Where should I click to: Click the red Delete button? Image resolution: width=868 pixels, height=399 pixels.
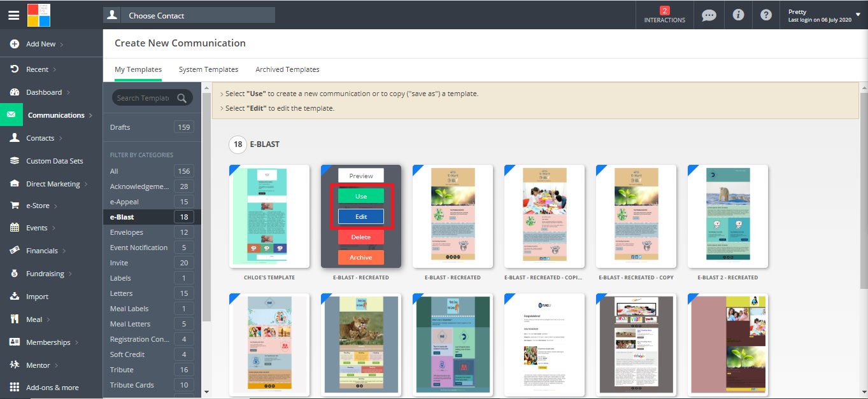(x=360, y=237)
